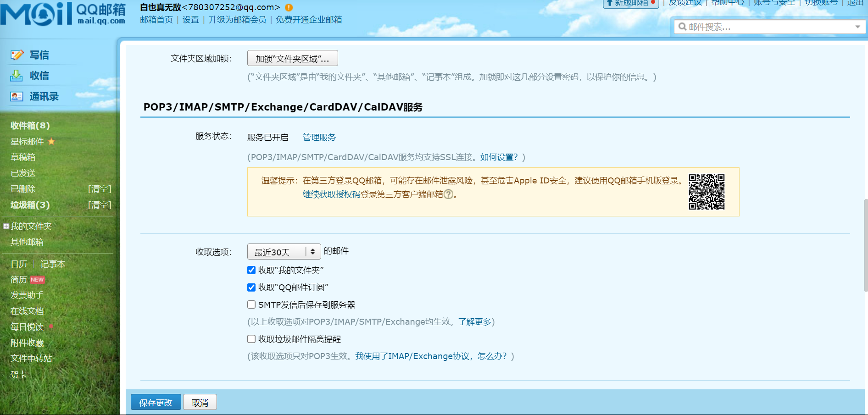Click the NEW badge beside 简历
This screenshot has height=415, width=868.
click(37, 280)
